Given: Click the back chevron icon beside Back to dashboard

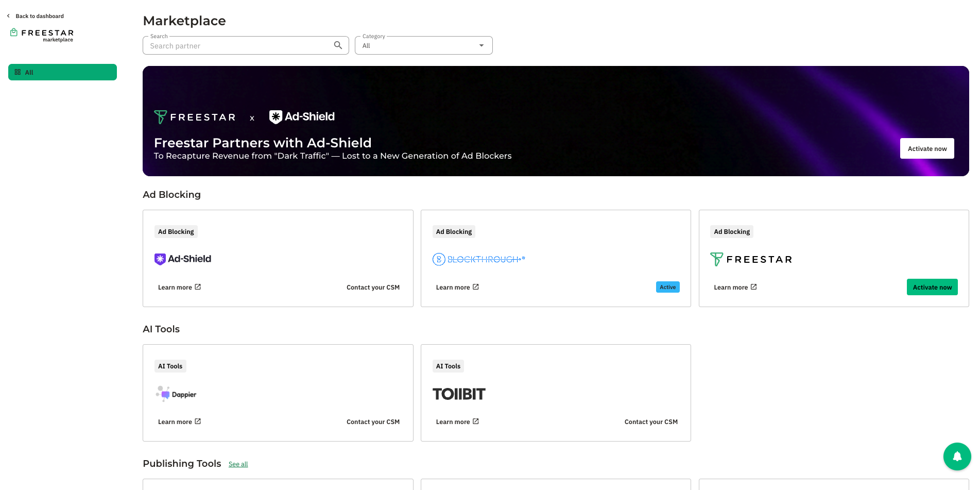Looking at the screenshot, I should point(8,16).
